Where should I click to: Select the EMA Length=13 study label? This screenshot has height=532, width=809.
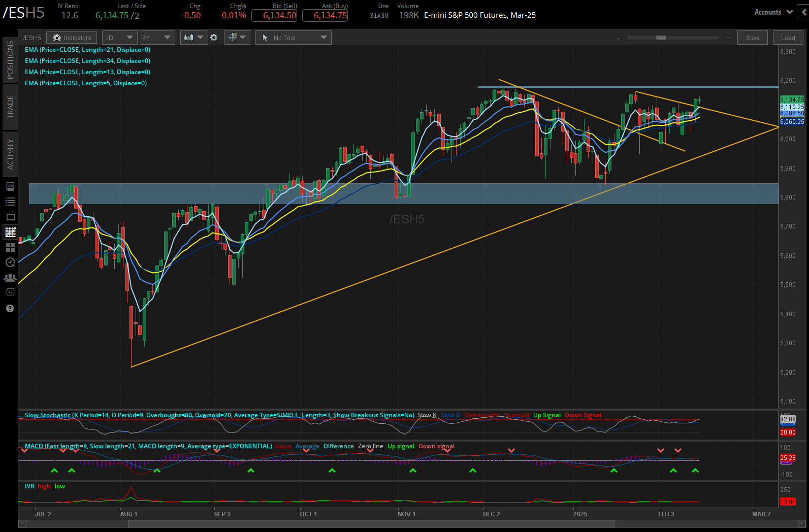click(x=87, y=72)
